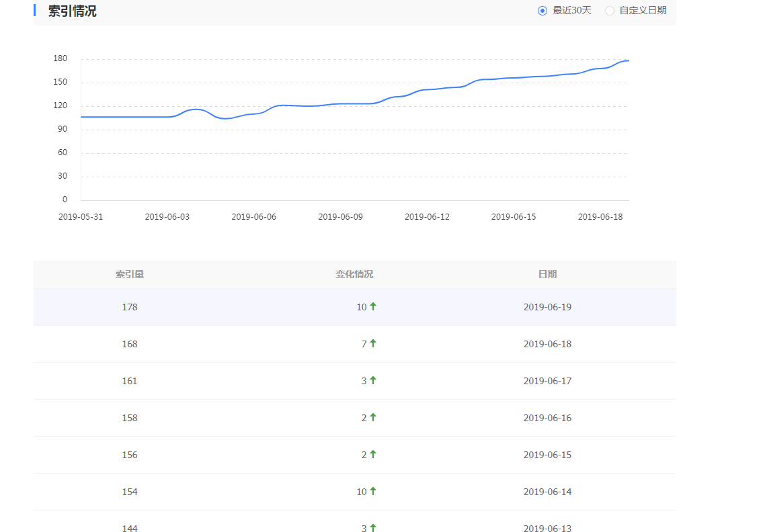Click the 180 y-axis label
This screenshot has width=763, height=532.
(x=61, y=59)
